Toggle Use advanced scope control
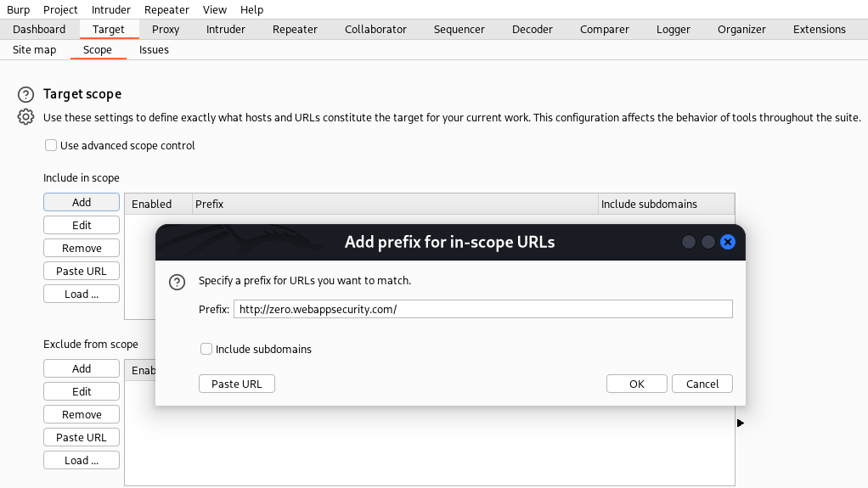The image size is (868, 488). 52,146
